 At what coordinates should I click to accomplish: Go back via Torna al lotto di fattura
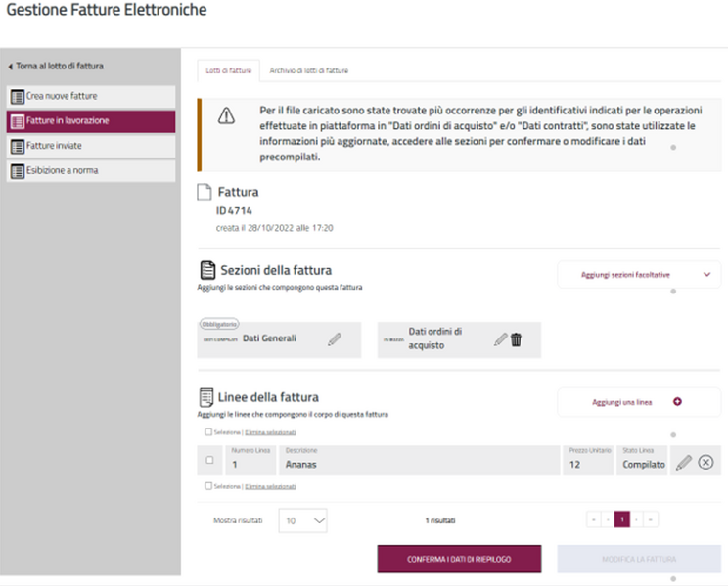[x=55, y=67]
